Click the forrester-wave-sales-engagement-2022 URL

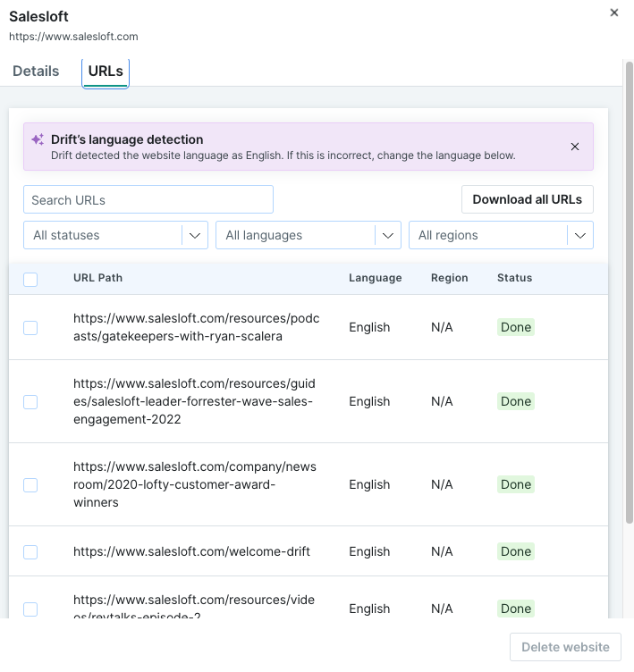point(194,401)
